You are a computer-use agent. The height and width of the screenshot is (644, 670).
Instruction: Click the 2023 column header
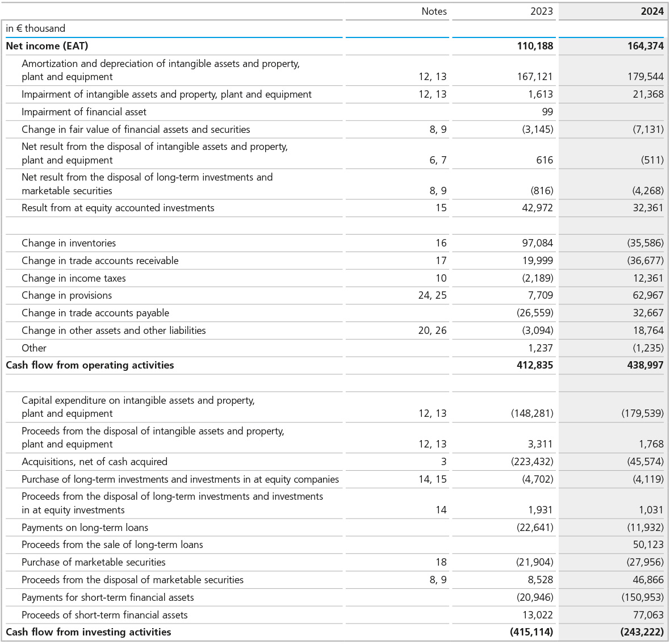[541, 11]
